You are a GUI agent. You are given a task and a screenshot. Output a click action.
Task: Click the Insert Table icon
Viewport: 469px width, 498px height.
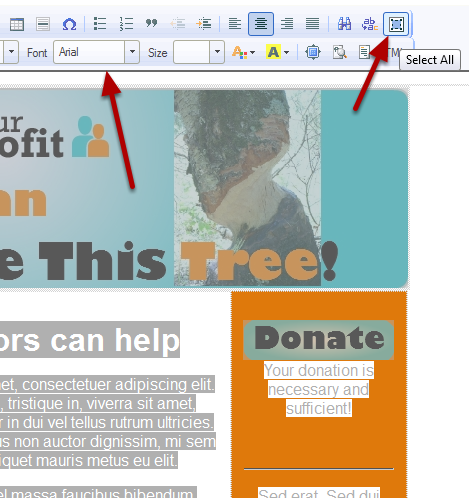click(17, 24)
